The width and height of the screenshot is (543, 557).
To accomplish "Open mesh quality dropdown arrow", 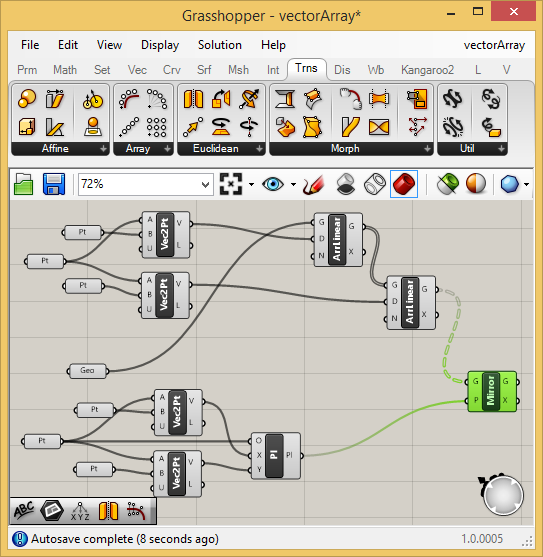I will pos(526,184).
